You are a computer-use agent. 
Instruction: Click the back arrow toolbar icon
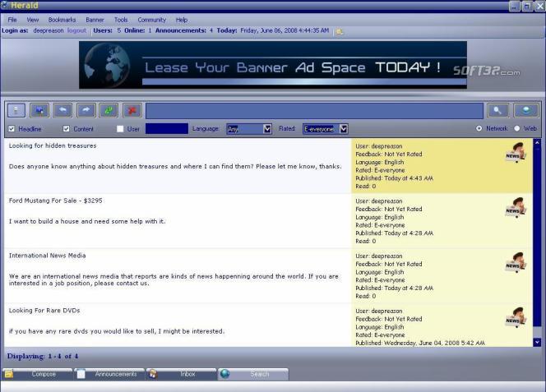(x=62, y=110)
